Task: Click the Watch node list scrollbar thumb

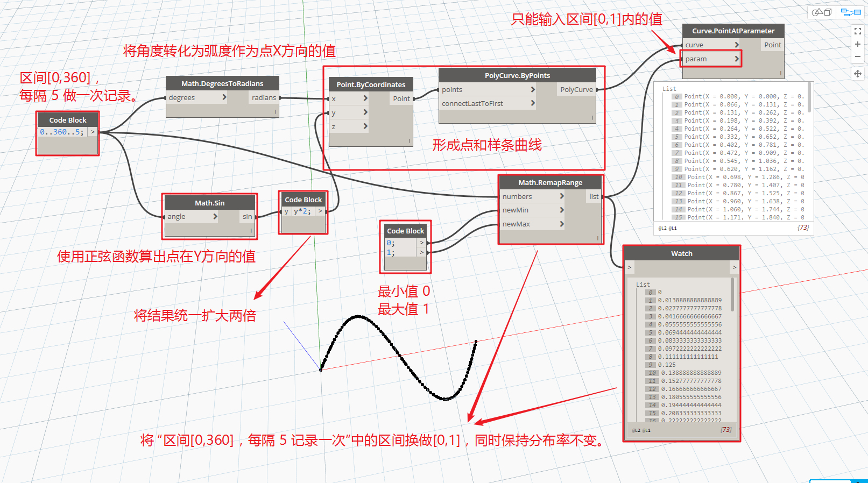Action: [x=732, y=295]
